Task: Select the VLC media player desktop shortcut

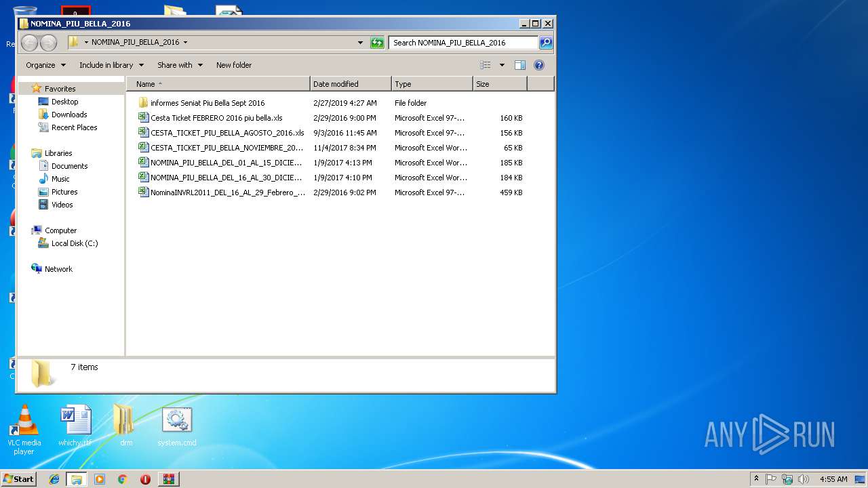Action: 24,430
